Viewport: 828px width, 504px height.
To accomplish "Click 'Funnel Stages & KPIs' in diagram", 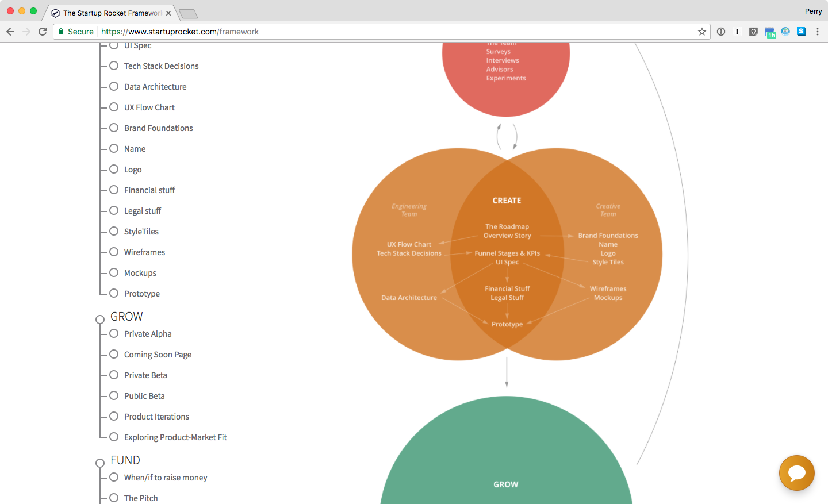I will [507, 253].
